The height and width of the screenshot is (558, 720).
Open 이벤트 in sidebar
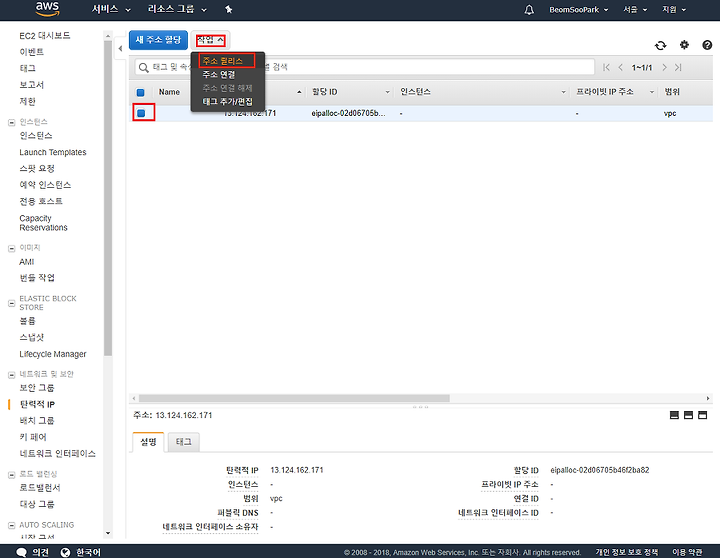(x=31, y=52)
